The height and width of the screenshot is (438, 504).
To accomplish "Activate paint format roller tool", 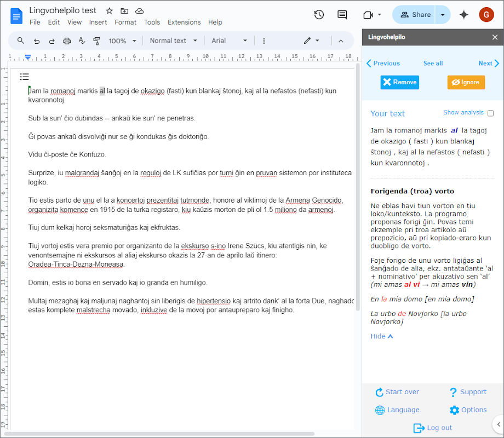I will click(96, 41).
